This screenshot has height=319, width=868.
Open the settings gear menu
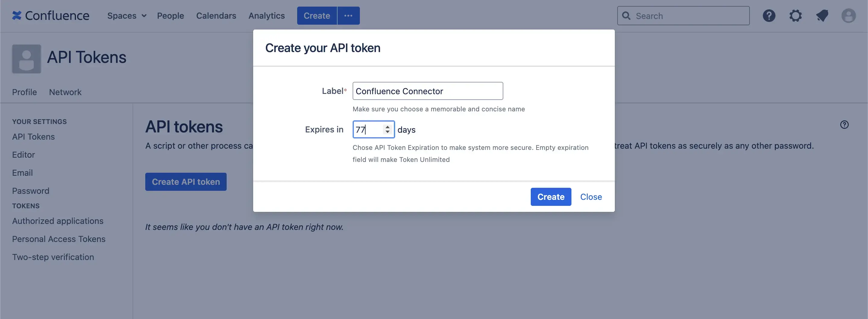tap(795, 15)
